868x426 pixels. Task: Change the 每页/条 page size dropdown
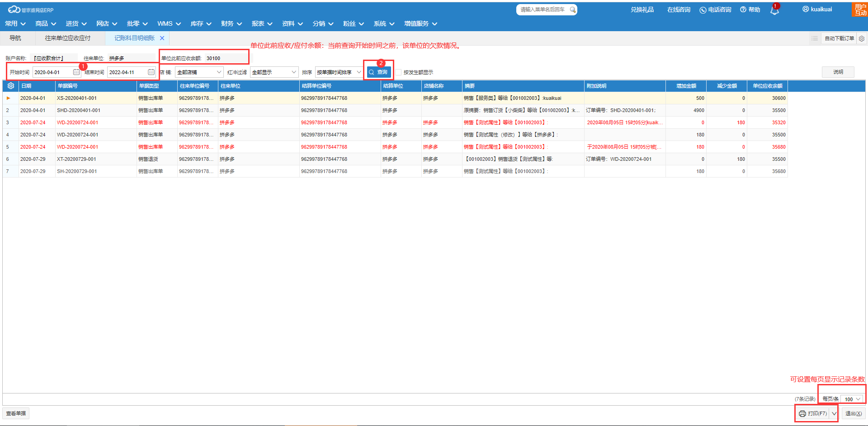(x=852, y=399)
